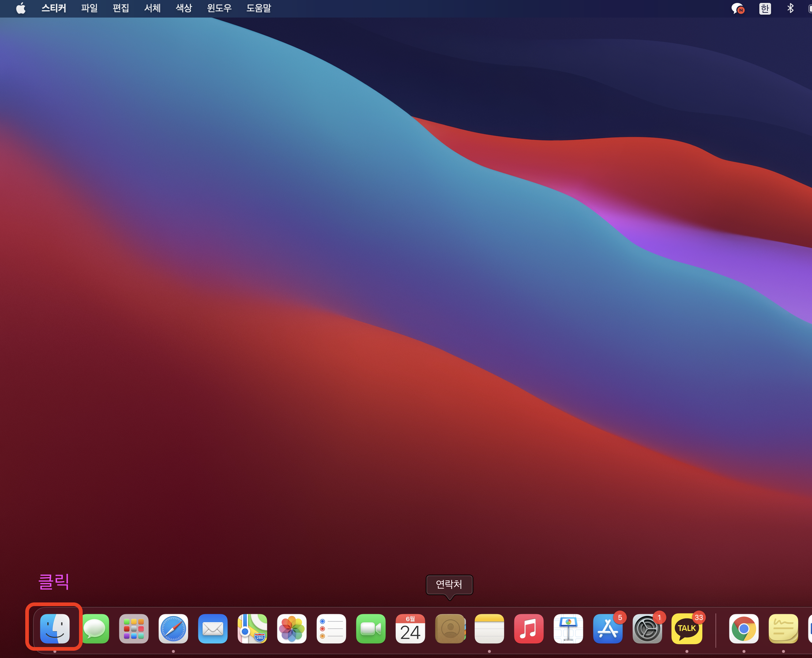The width and height of the screenshot is (812, 658).
Task: Open the Reminders app in the Dock
Action: (x=331, y=629)
